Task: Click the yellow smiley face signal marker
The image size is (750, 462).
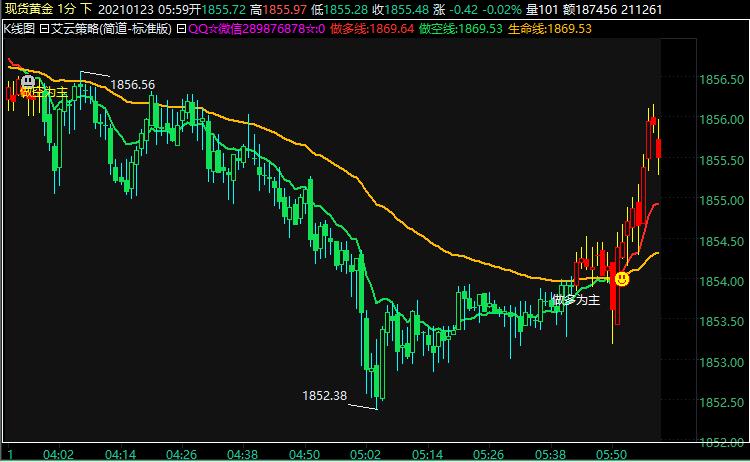Action: click(x=621, y=278)
